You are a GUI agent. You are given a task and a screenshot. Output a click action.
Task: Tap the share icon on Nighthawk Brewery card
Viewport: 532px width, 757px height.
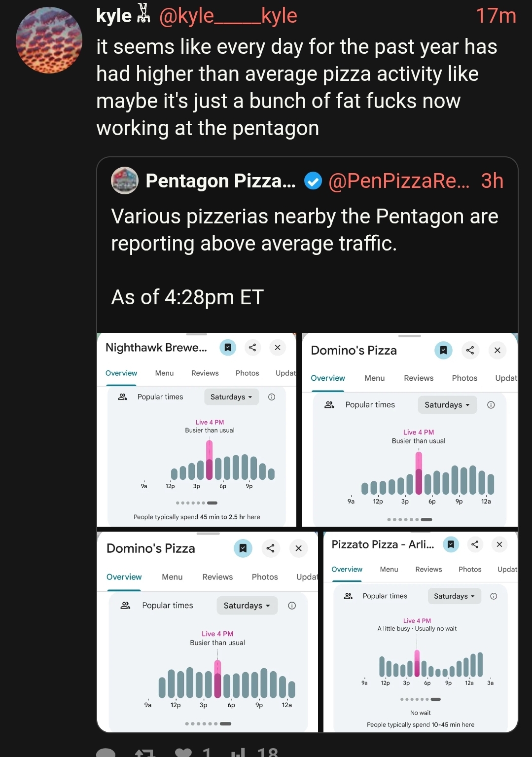point(252,348)
